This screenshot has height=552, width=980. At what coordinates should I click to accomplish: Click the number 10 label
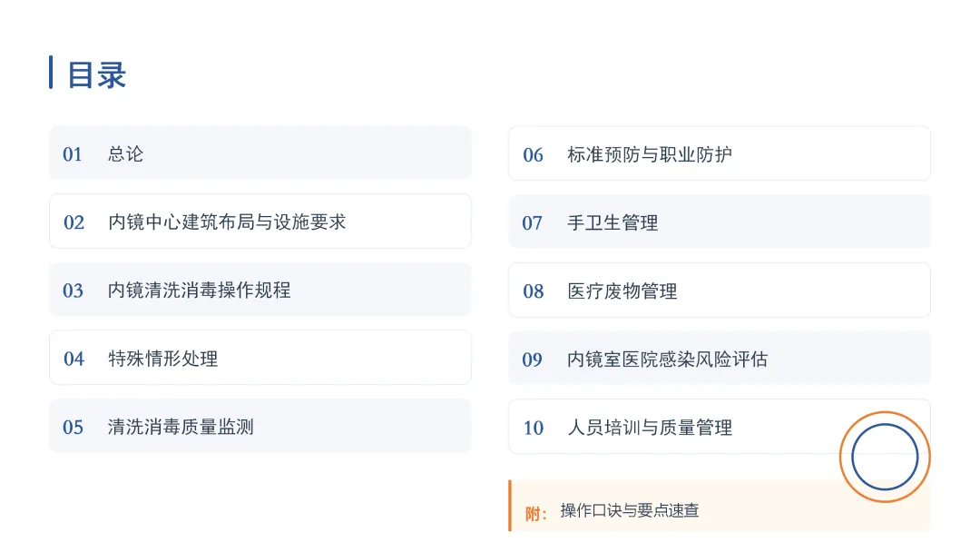534,429
